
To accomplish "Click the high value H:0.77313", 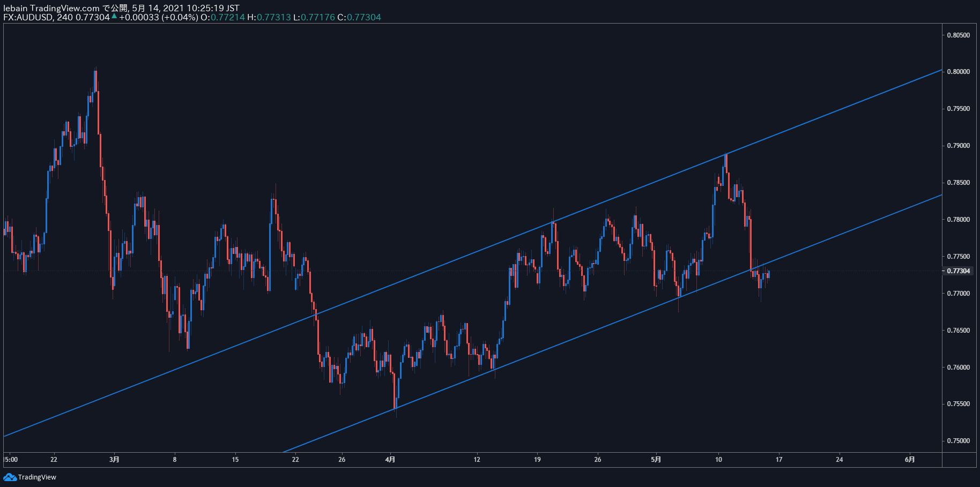I will (269, 17).
